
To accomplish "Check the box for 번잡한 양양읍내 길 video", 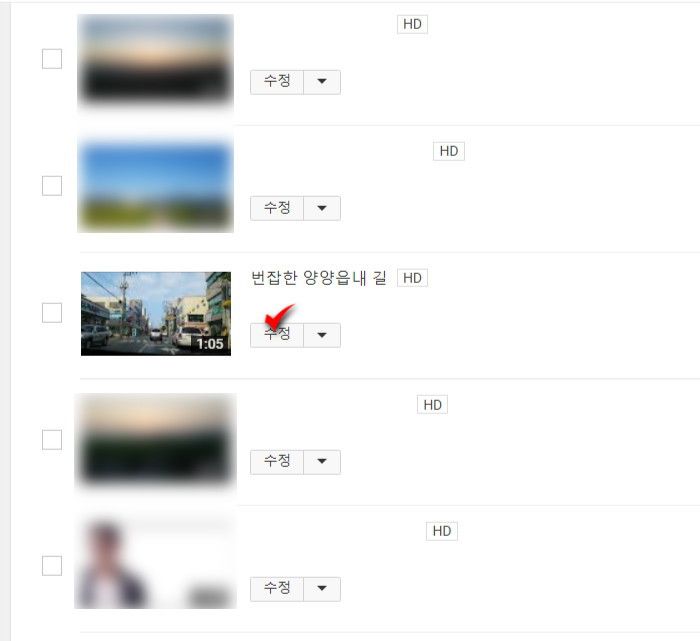I will (x=52, y=312).
